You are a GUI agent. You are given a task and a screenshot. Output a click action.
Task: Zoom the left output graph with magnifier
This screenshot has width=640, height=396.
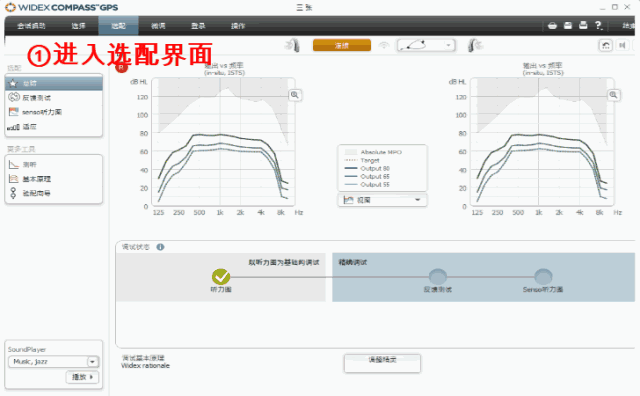tap(295, 95)
